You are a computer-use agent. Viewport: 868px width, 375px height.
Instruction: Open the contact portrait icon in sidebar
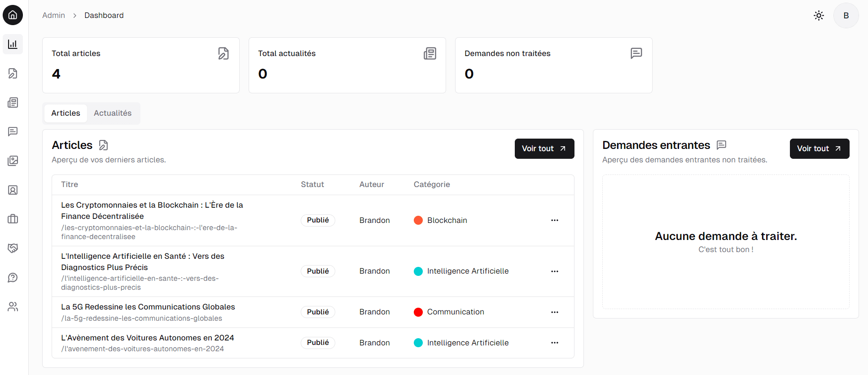[13, 190]
